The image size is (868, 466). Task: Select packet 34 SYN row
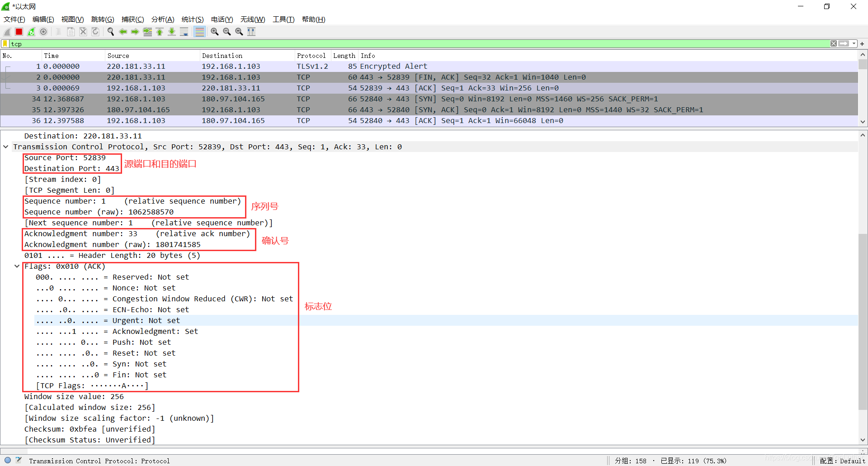(x=429, y=99)
